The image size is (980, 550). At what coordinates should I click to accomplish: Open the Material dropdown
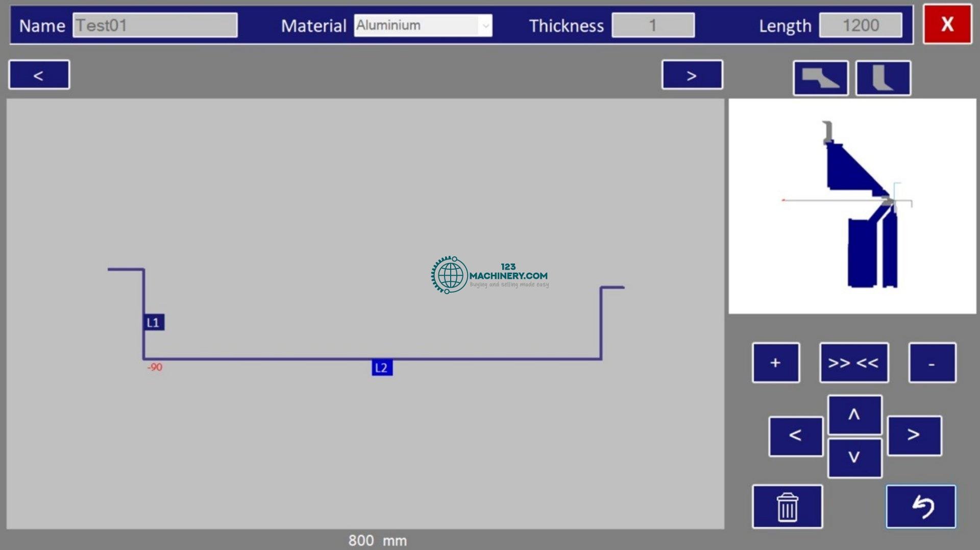(x=423, y=26)
